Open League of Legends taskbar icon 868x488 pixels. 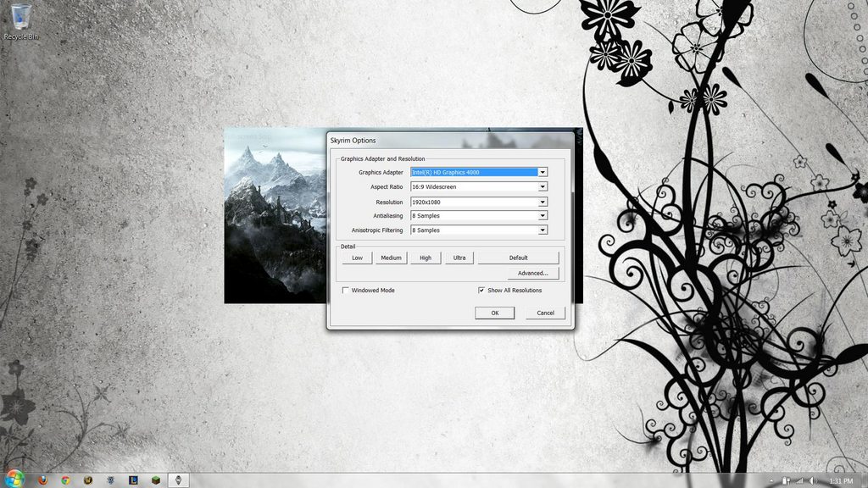click(133, 480)
